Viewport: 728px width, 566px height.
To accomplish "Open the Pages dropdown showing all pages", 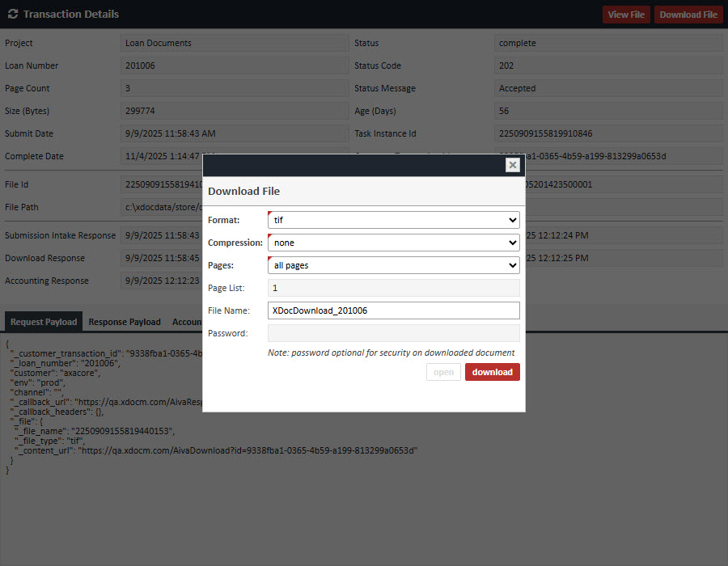I will [x=393, y=265].
